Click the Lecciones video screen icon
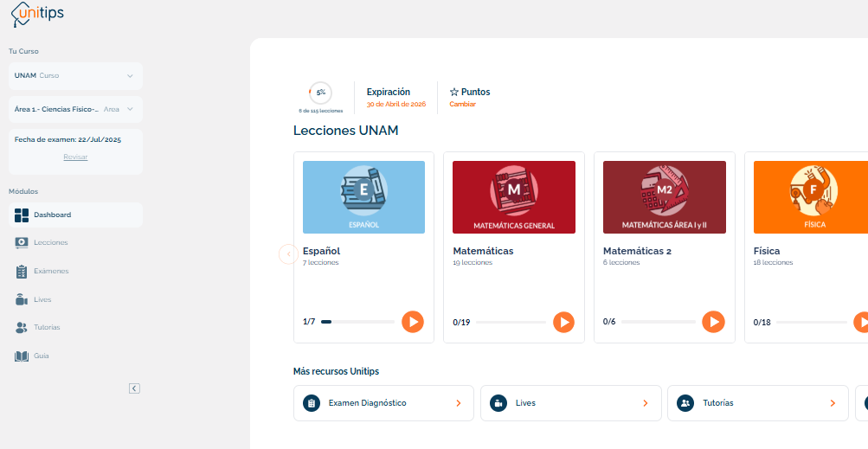This screenshot has width=868, height=449. [x=22, y=242]
